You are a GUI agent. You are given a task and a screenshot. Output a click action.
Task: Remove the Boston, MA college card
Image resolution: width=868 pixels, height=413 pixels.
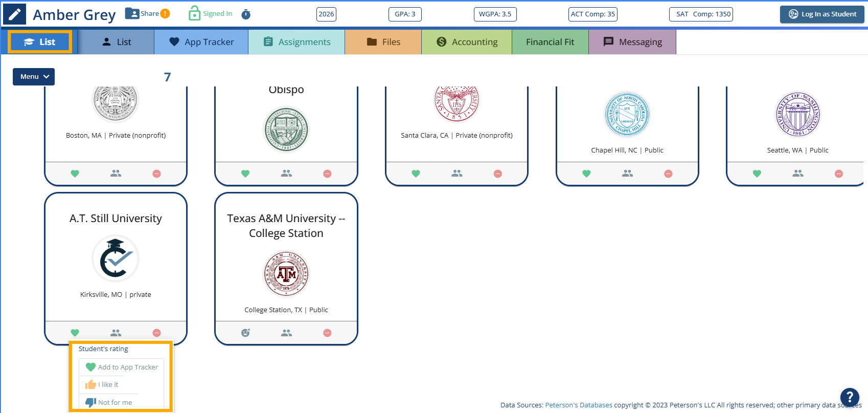tap(157, 174)
